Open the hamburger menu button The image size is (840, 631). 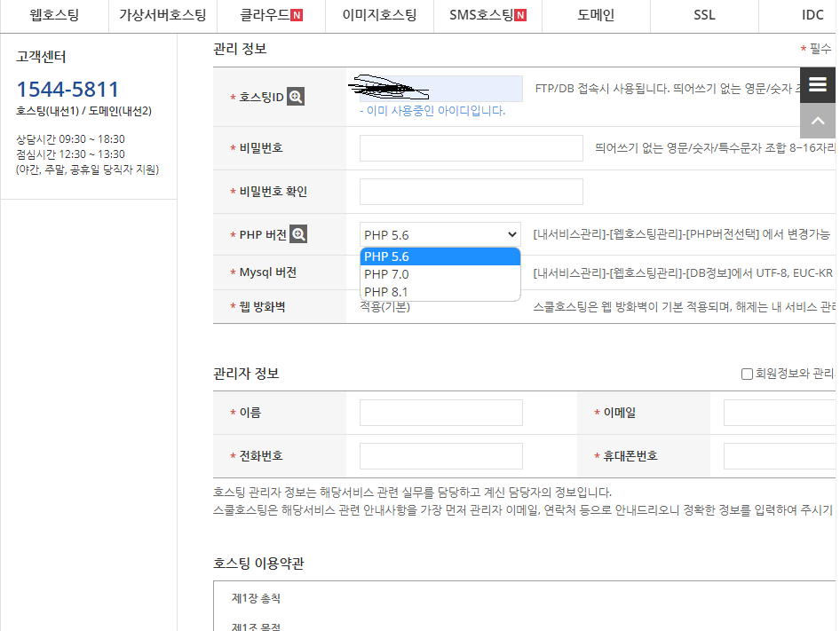(x=818, y=84)
